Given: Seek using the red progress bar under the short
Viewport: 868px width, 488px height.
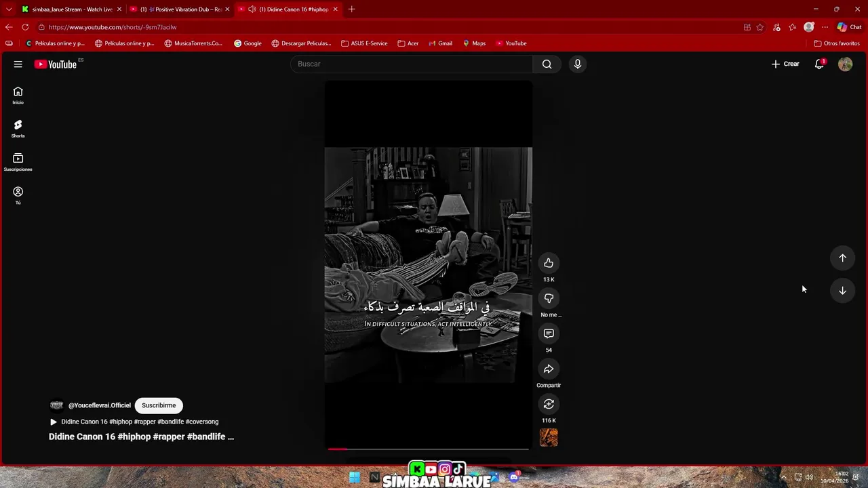Looking at the screenshot, I should 429,449.
